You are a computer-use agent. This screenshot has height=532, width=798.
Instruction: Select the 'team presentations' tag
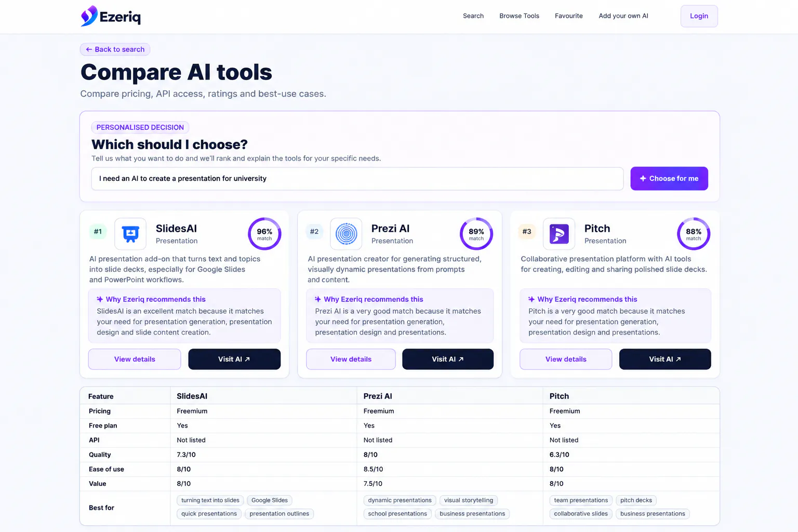click(x=581, y=500)
